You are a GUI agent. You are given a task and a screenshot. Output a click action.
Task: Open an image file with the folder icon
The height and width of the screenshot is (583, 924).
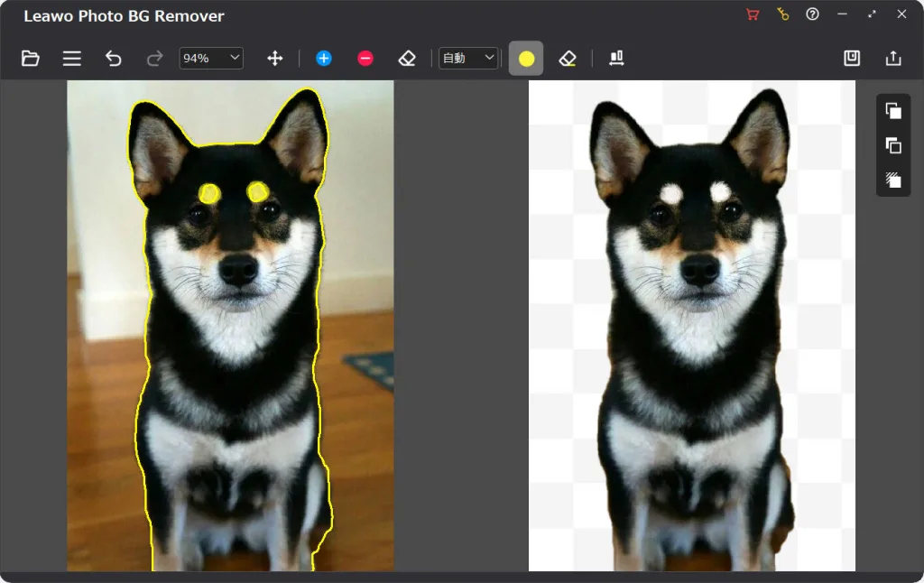coord(31,59)
